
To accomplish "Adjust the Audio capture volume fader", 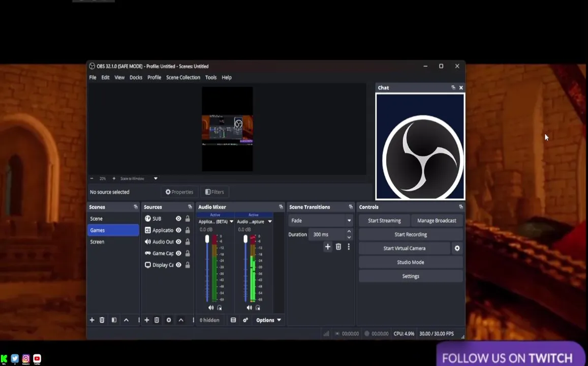I will pyautogui.click(x=245, y=239).
